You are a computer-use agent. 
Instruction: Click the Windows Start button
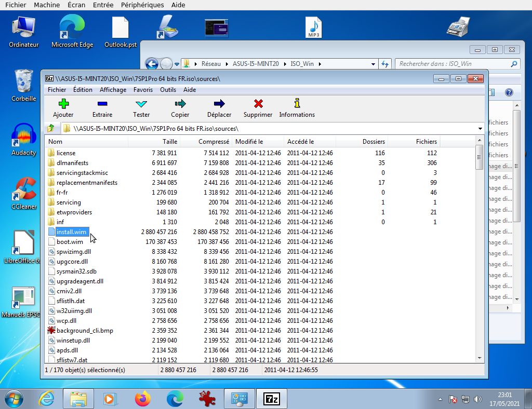pos(15,399)
